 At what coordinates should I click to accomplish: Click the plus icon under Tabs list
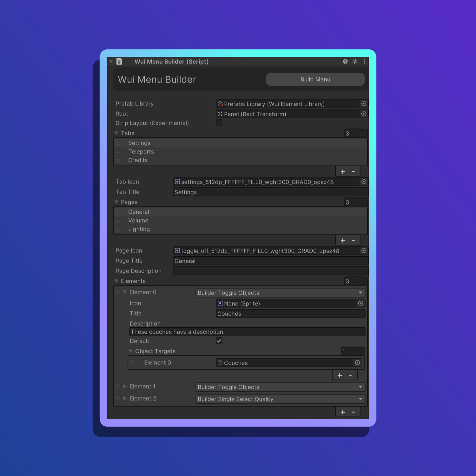(x=343, y=172)
